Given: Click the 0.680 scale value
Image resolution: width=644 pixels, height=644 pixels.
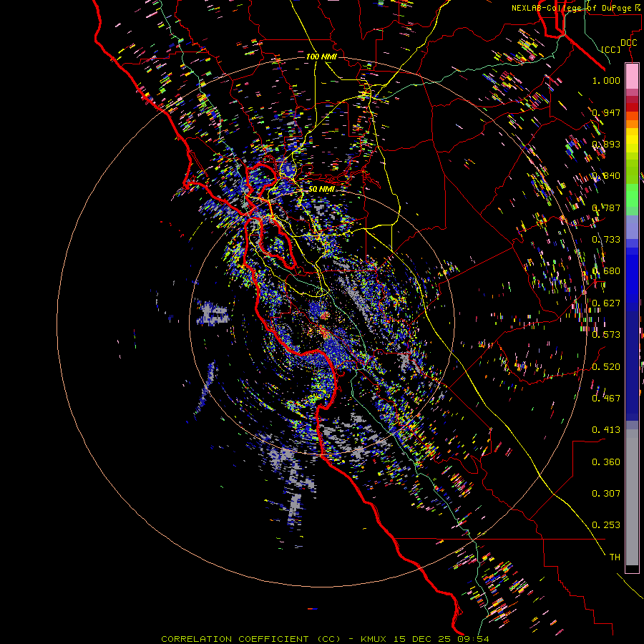Looking at the screenshot, I should (x=606, y=271).
